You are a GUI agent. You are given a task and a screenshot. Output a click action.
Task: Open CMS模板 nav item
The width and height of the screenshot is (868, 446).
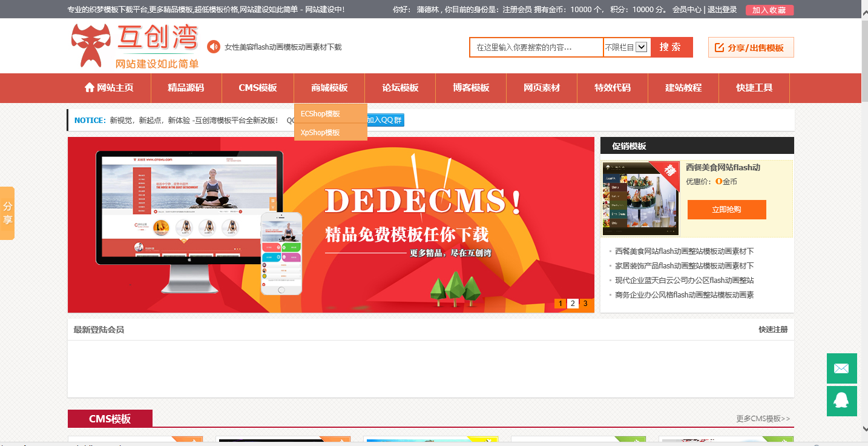[258, 88]
